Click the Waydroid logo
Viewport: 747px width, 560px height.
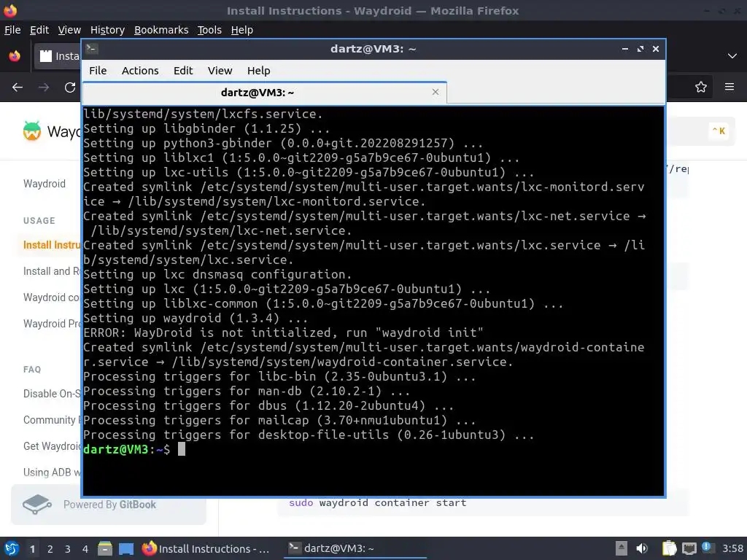pyautogui.click(x=32, y=131)
